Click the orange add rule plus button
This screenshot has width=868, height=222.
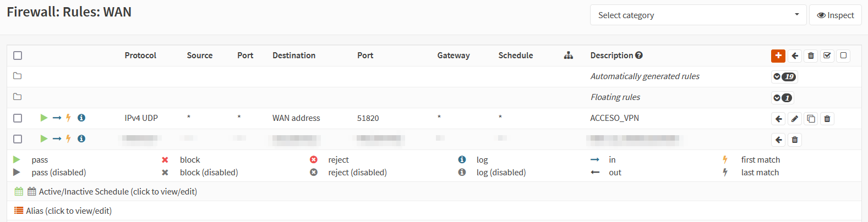[x=778, y=56]
